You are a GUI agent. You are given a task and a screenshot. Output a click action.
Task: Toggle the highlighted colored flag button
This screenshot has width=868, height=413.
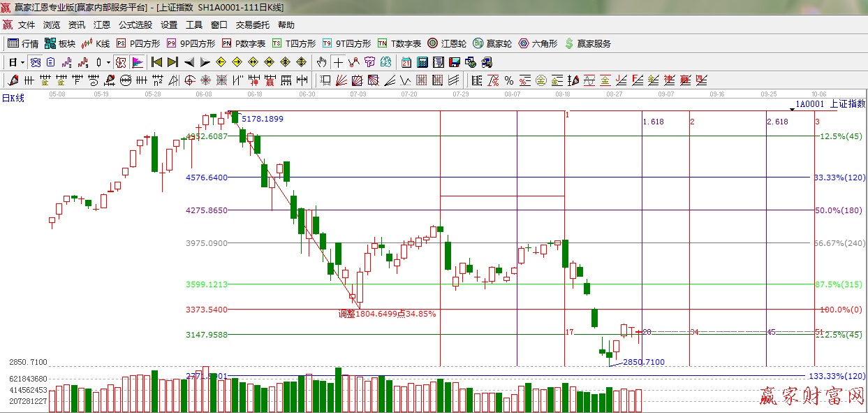point(138,62)
